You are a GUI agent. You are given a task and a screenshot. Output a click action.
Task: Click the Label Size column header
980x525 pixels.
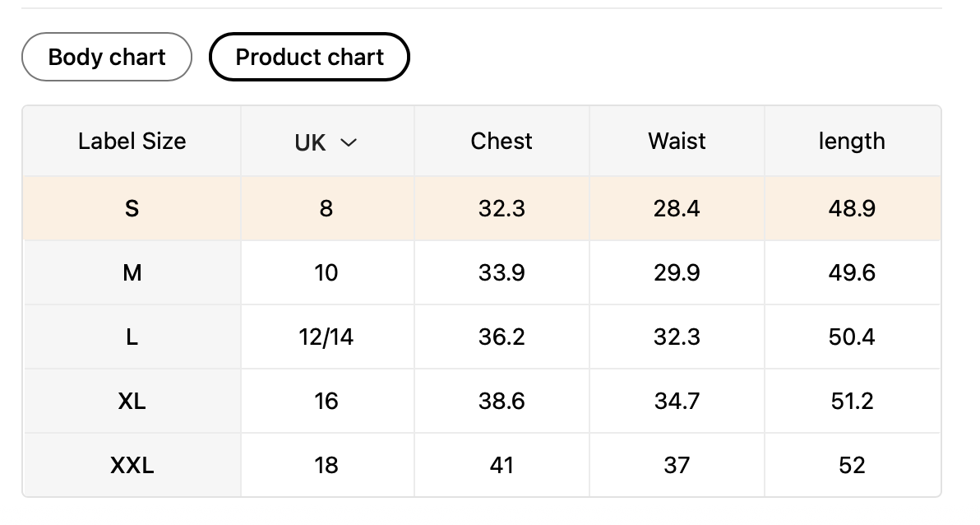click(x=132, y=142)
